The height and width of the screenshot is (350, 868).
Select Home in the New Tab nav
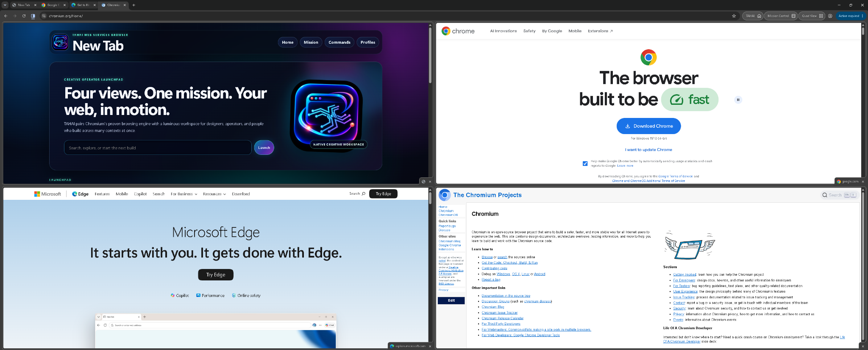coord(288,42)
